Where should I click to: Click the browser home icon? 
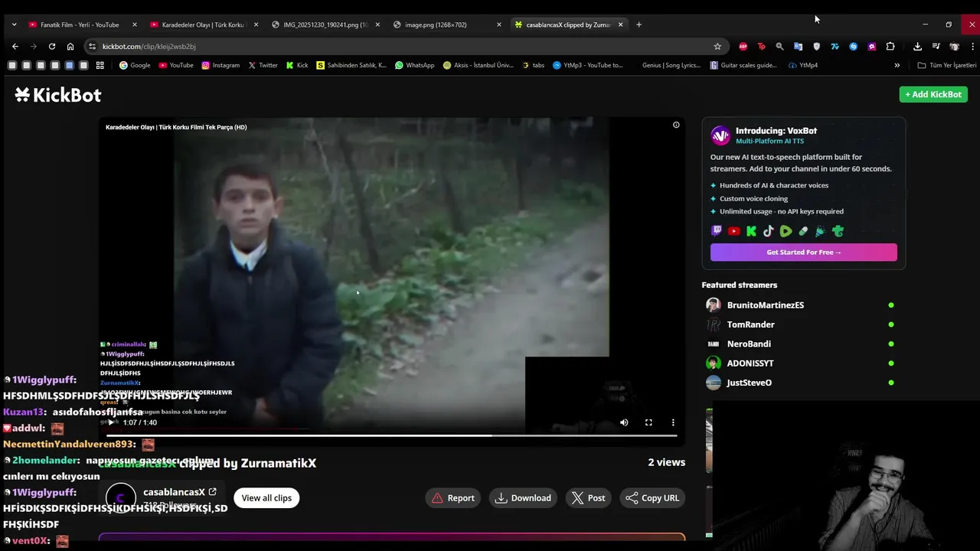click(70, 46)
